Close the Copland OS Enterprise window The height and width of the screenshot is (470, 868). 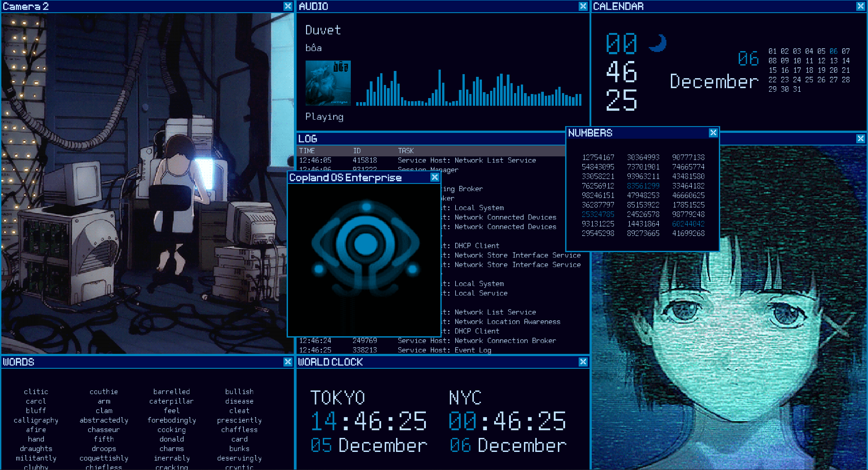pyautogui.click(x=434, y=177)
